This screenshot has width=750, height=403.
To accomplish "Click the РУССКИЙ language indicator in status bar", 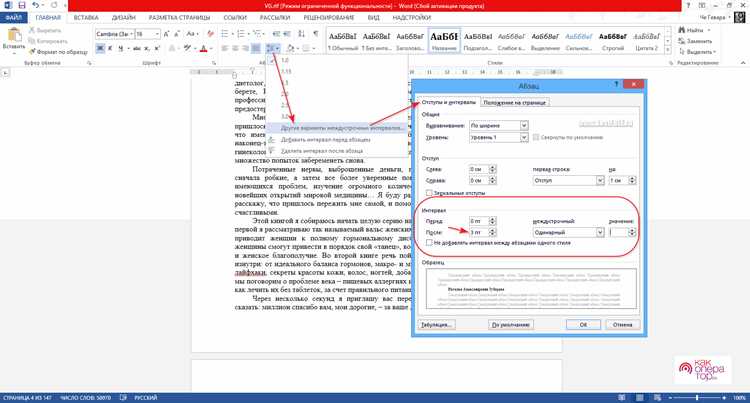I will click(146, 398).
